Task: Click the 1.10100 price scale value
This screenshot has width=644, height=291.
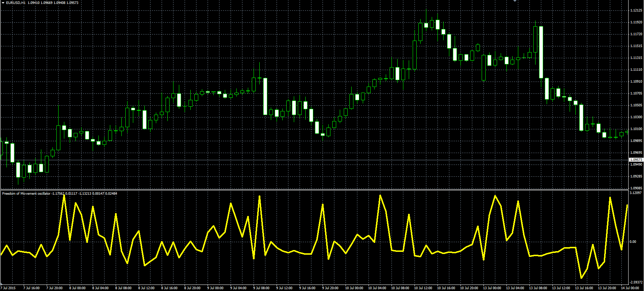Action: tap(636, 129)
